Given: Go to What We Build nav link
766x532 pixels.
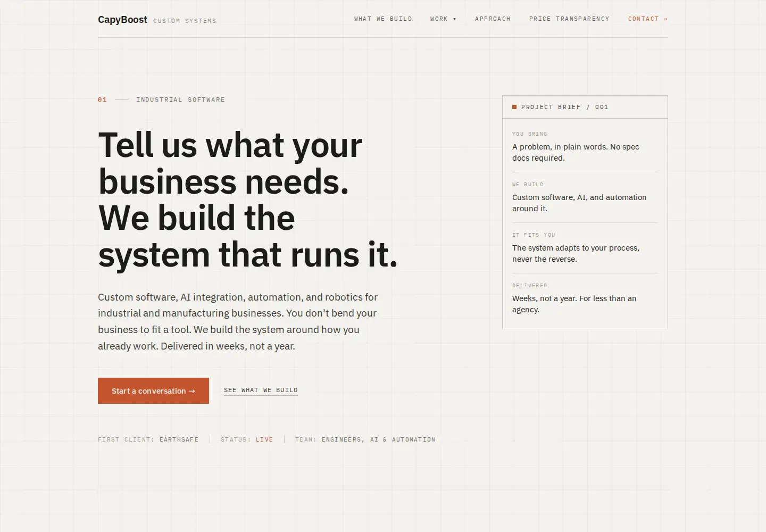Looking at the screenshot, I should pos(383,19).
